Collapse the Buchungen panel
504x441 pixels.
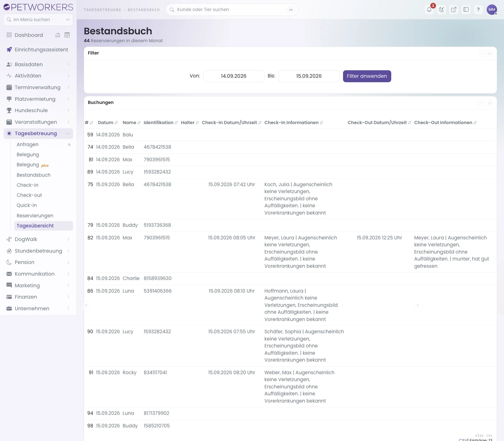click(x=482, y=103)
